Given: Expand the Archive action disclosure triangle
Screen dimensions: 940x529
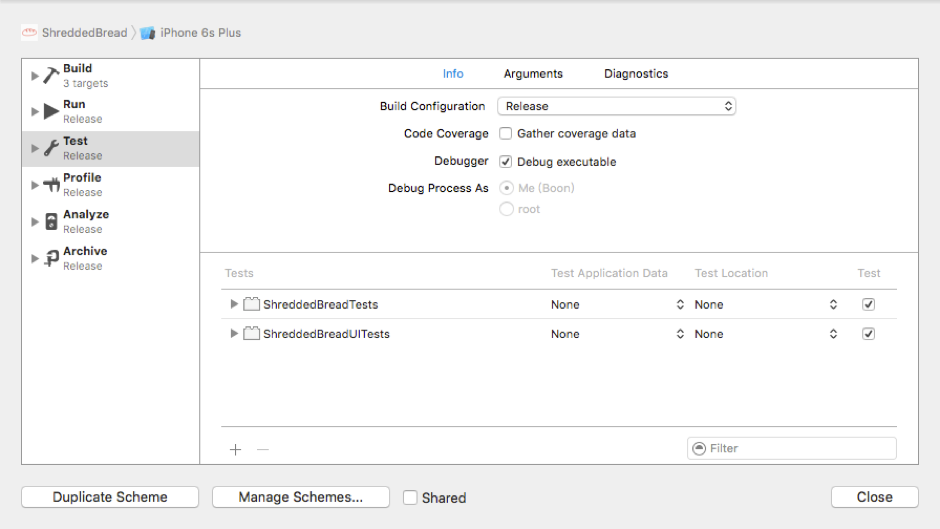Looking at the screenshot, I should [35, 259].
